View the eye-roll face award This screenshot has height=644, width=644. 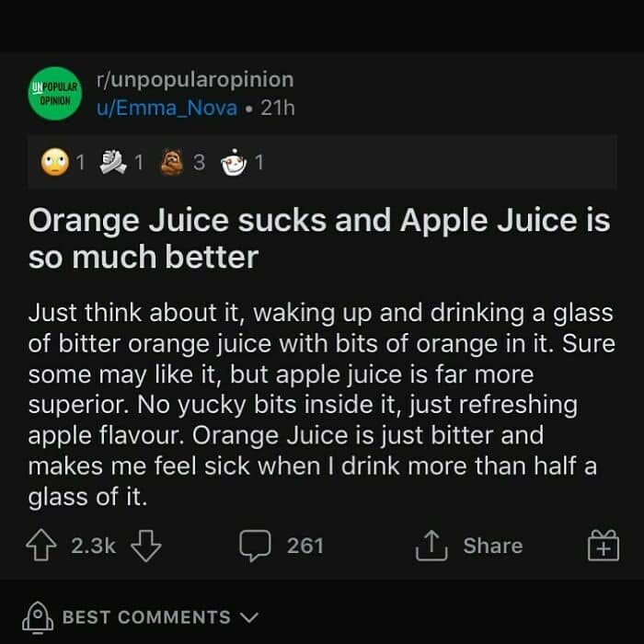pos(54,162)
